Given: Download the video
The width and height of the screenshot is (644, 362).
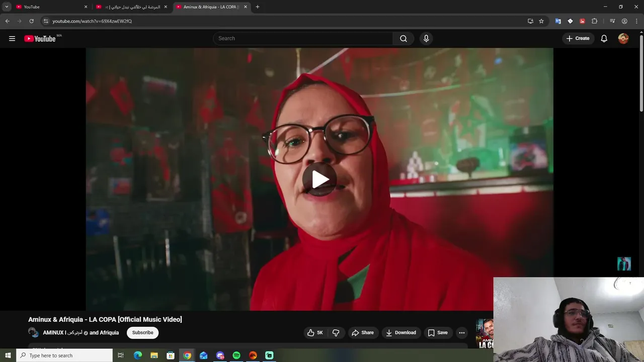Looking at the screenshot, I should click(401, 333).
